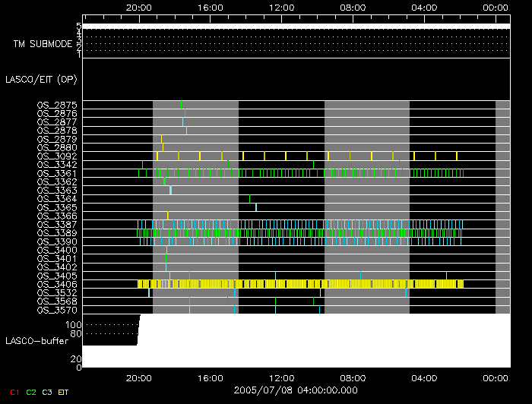Click the cyan C3 legend entry
This screenshot has height=404, width=532.
pos(48,392)
